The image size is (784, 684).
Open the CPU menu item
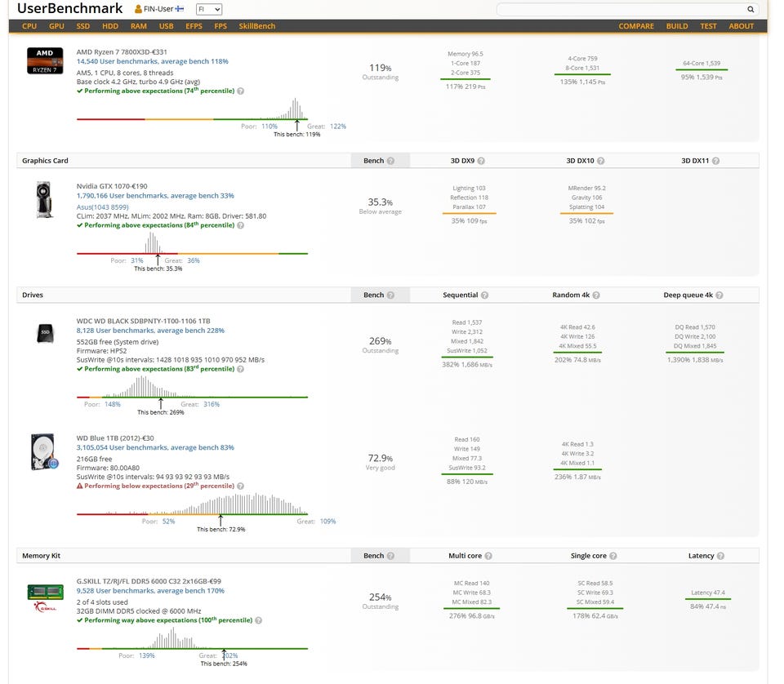pyautogui.click(x=29, y=26)
